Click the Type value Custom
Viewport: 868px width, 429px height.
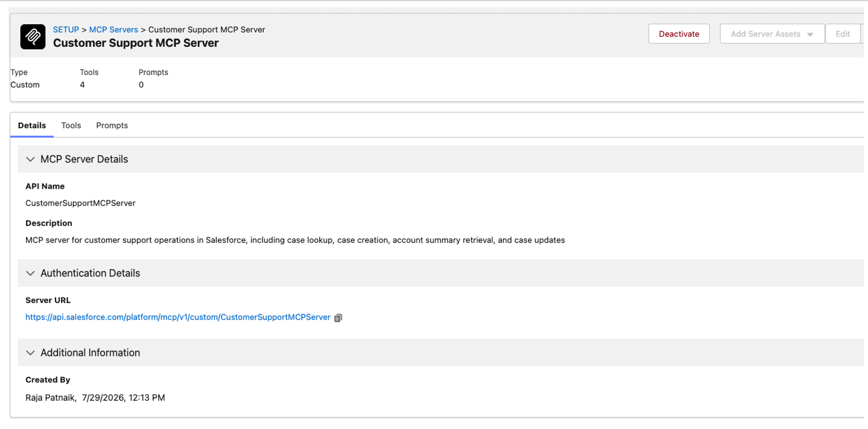click(25, 85)
